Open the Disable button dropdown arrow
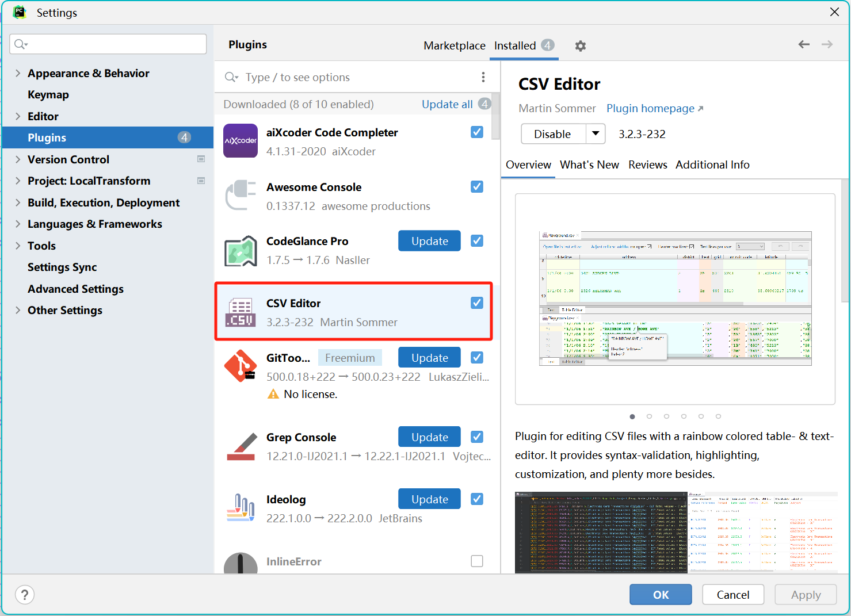Viewport: 851px width, 616px height. point(596,134)
